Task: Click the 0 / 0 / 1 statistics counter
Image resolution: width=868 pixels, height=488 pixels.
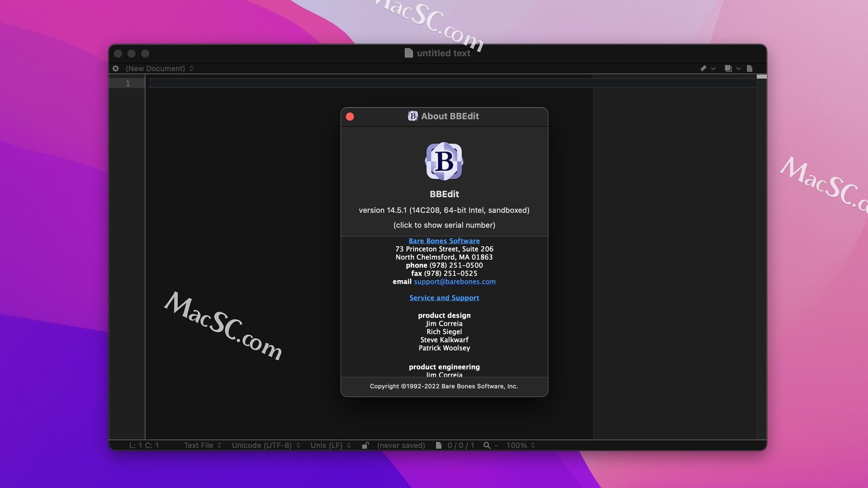Action: [x=461, y=445]
